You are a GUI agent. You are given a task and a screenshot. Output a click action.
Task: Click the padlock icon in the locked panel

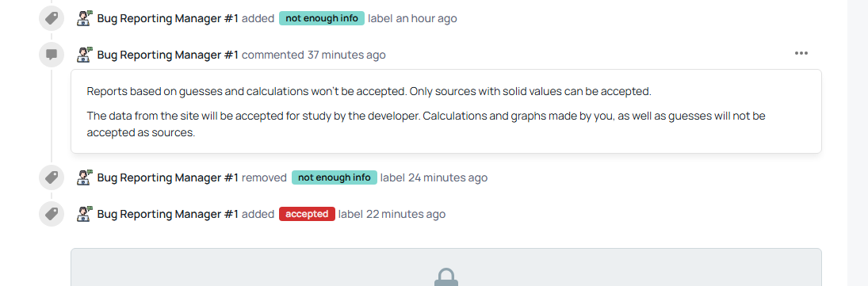click(446, 277)
